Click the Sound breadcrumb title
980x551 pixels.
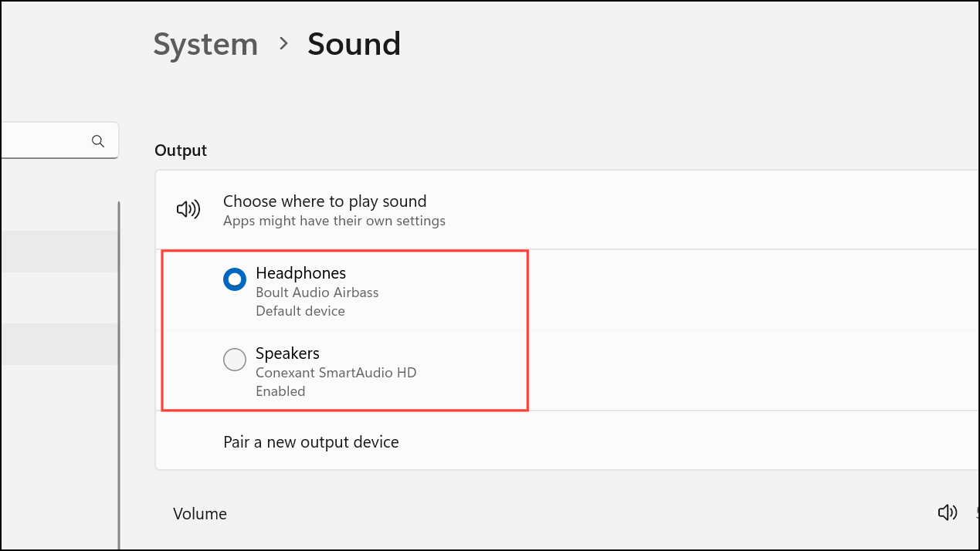(354, 44)
